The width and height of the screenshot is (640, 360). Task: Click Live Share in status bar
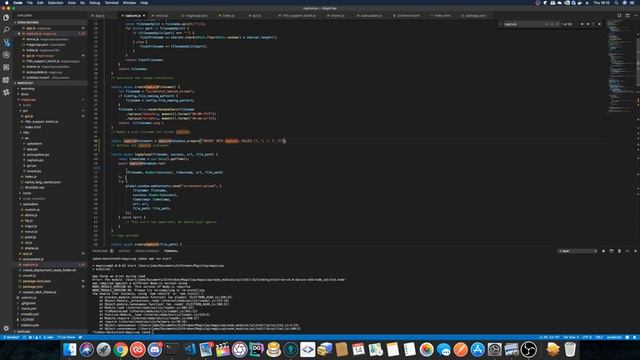click(67, 338)
